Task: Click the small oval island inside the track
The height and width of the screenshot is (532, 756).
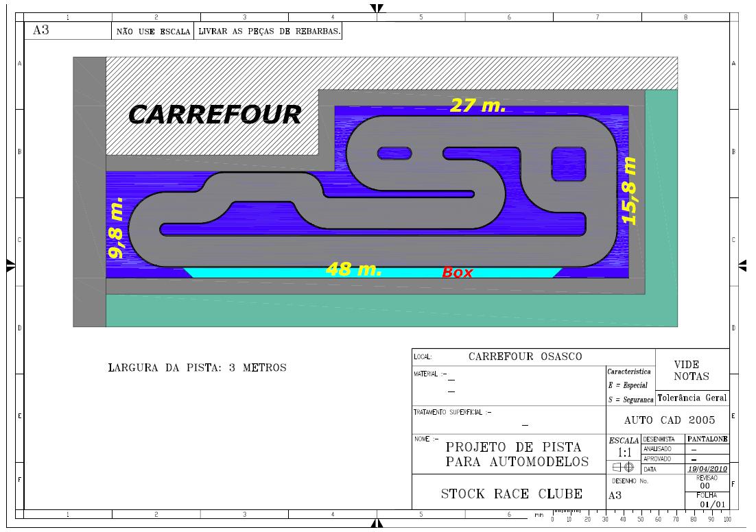Action: [394, 154]
